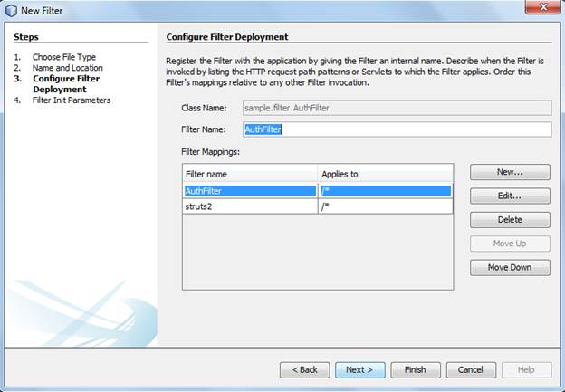
Task: Open Edit... for selected filter mapping
Action: click(x=510, y=196)
